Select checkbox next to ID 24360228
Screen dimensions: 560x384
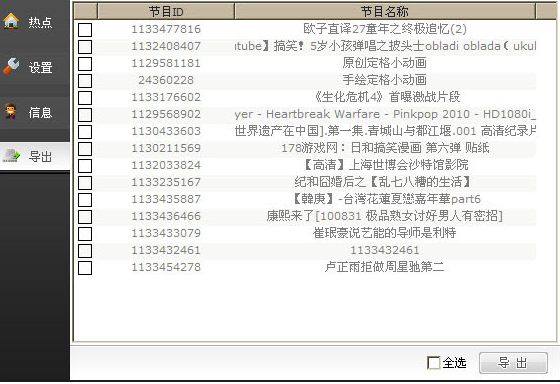point(85,81)
